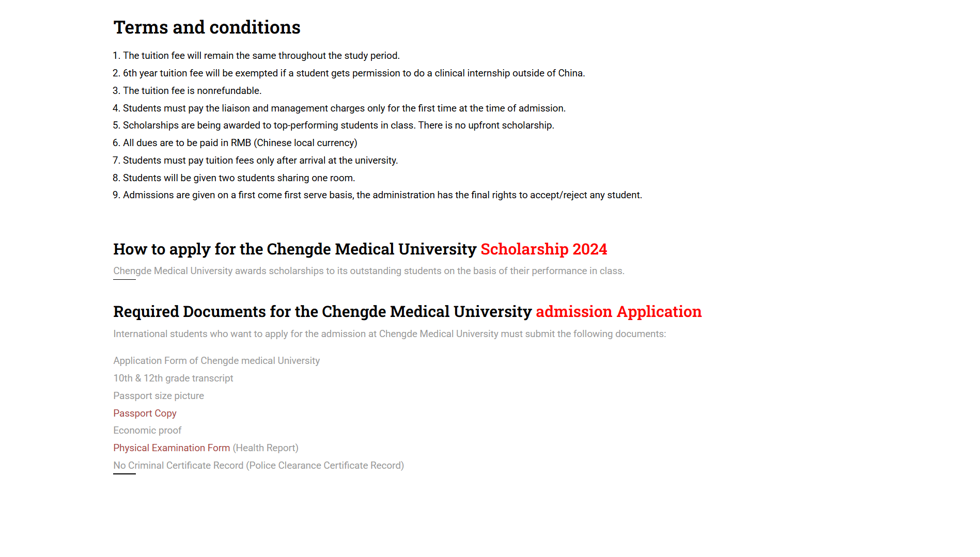Open the Passport Copy link

coord(145,413)
